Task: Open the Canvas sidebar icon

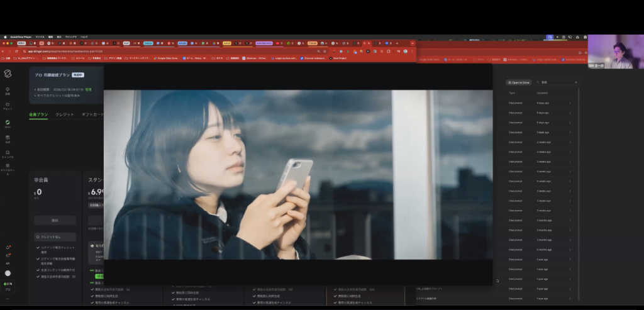Action: pos(8,153)
